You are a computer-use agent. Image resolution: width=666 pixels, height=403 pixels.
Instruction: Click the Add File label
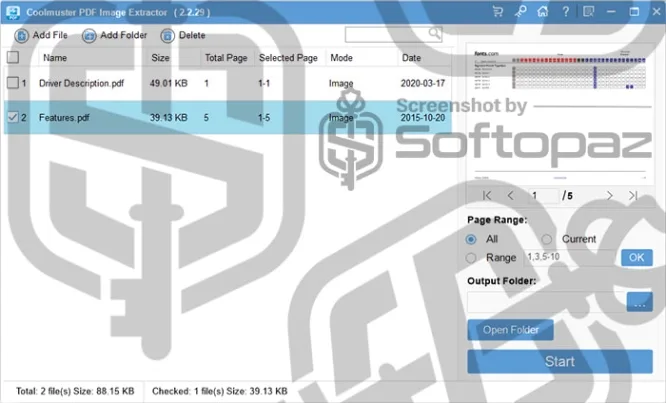[x=50, y=35]
